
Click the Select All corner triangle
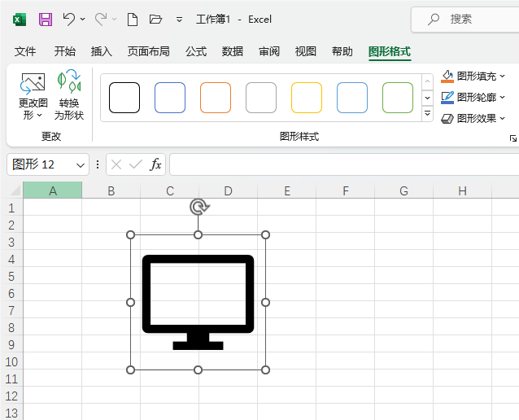(15, 190)
